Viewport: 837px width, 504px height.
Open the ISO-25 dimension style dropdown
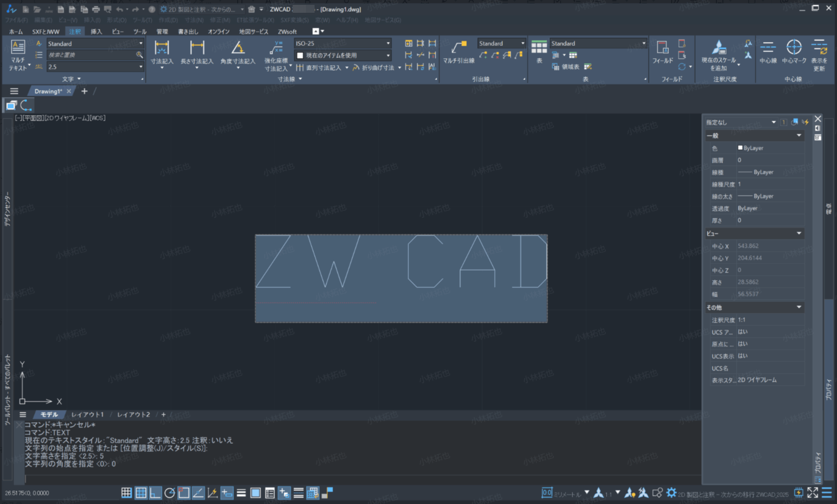[x=388, y=44]
